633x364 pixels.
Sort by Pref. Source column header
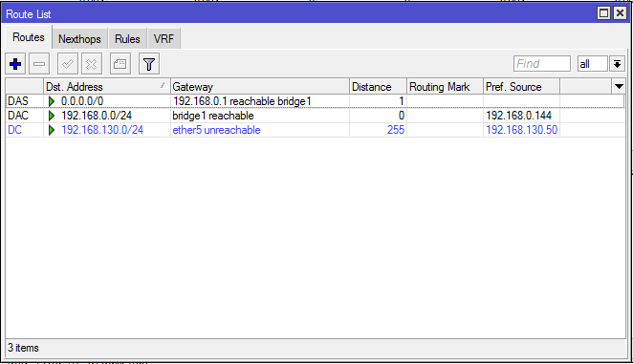pos(521,86)
